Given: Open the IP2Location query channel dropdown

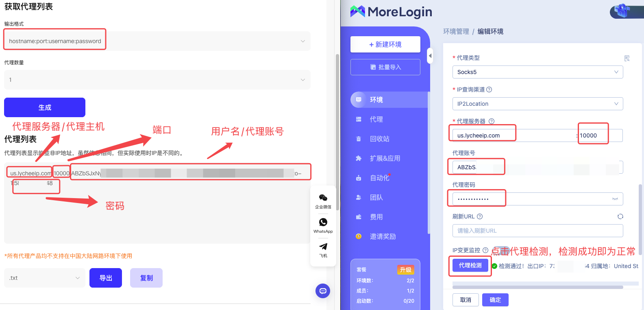Looking at the screenshot, I should tap(537, 104).
